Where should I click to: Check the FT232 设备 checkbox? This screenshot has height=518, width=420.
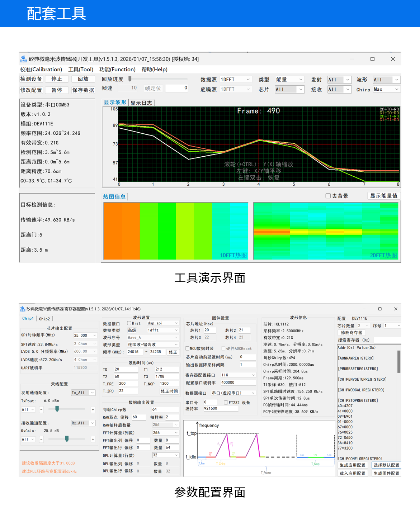click(226, 403)
